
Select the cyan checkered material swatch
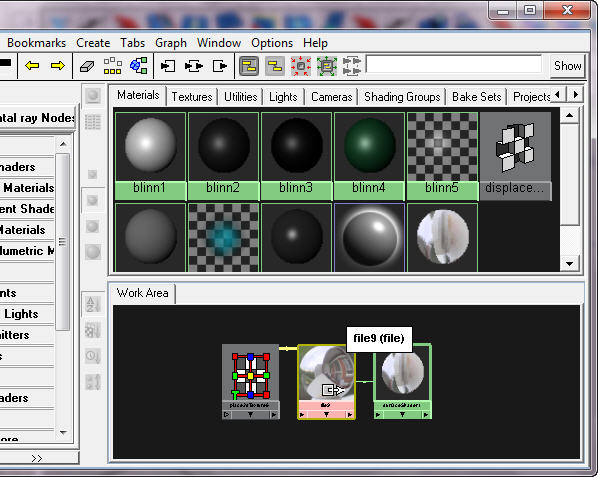pyautogui.click(x=223, y=238)
